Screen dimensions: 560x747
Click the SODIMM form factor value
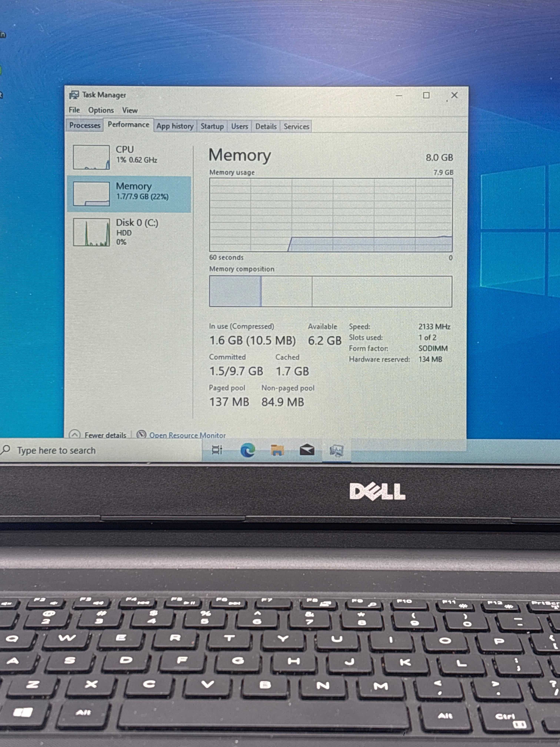(433, 348)
